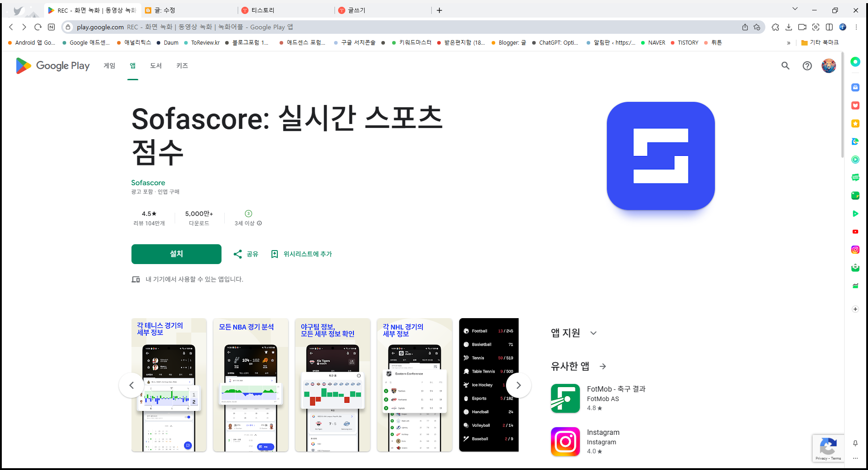Open the Instagram sidebar icon
The height and width of the screenshot is (470, 868).
[x=855, y=250]
